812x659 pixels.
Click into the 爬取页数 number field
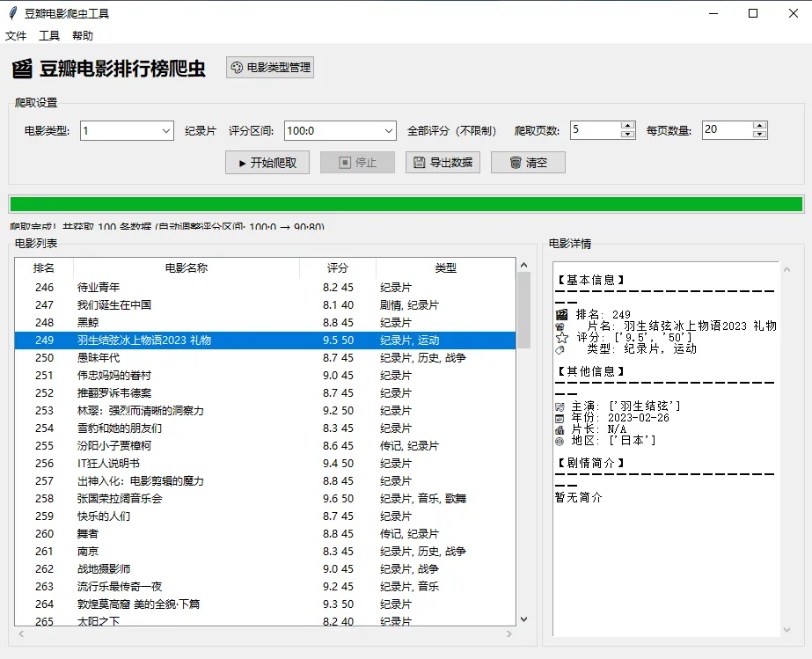pos(596,130)
